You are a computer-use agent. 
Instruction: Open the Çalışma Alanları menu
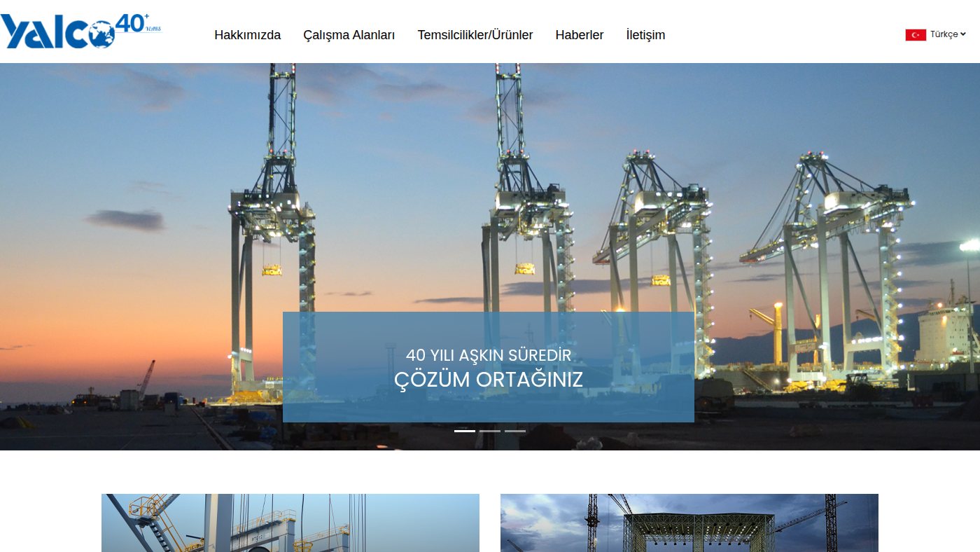[349, 35]
